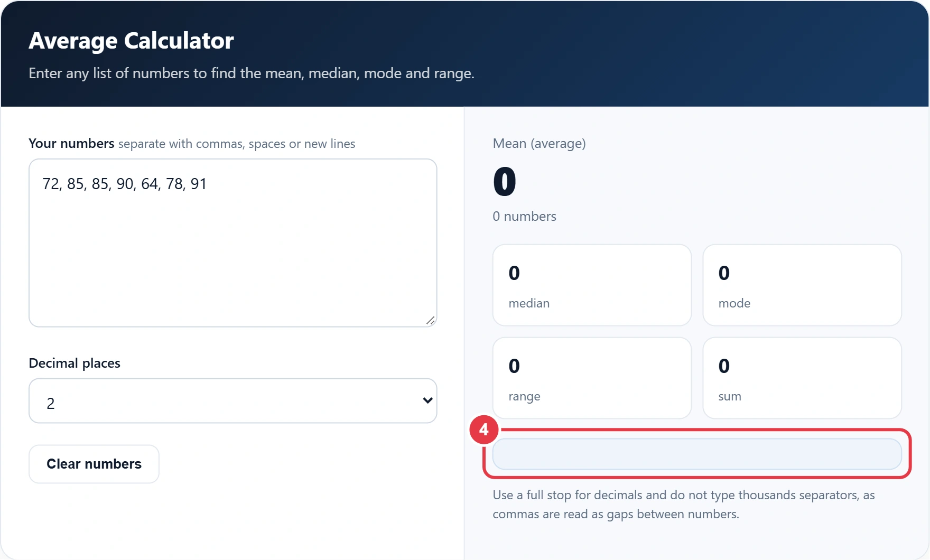The image size is (930, 560).
Task: Click the textarea resize grip handle
Action: 431,321
